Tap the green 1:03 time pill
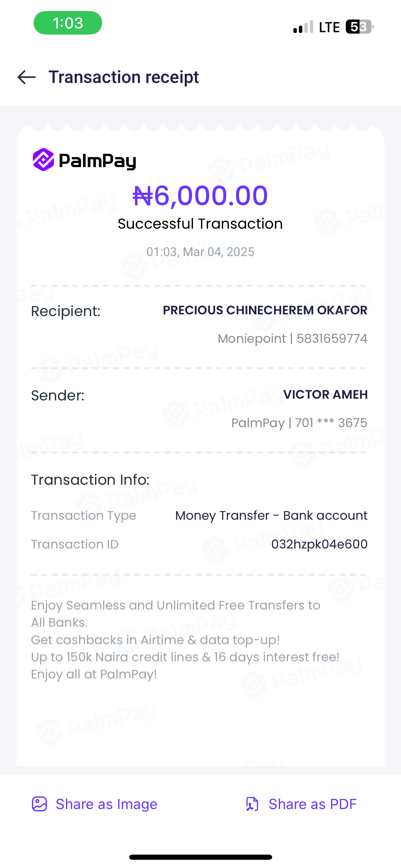The image size is (401, 868). coord(68,23)
